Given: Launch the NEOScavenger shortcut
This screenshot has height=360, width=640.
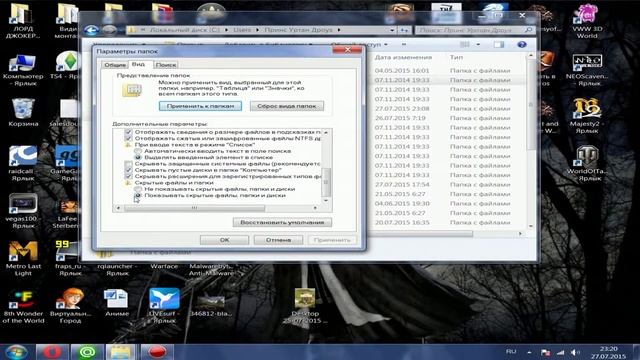Looking at the screenshot, I should [587, 69].
